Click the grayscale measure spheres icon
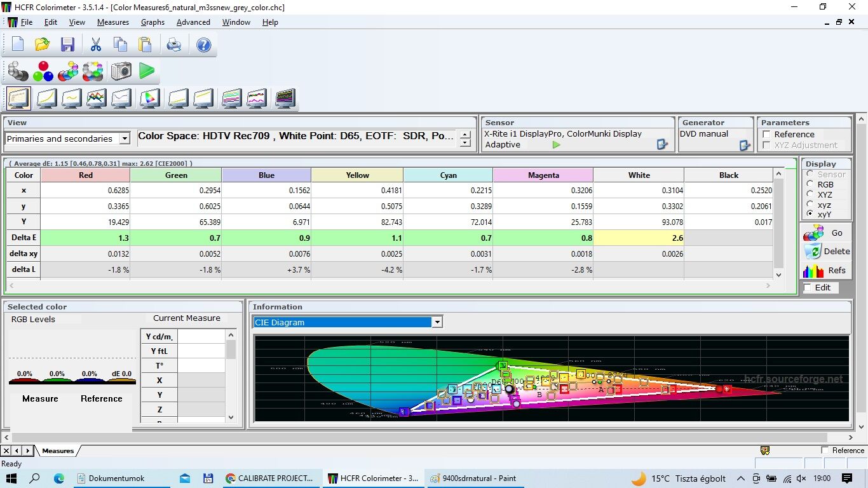The height and width of the screenshot is (488, 868). point(18,71)
